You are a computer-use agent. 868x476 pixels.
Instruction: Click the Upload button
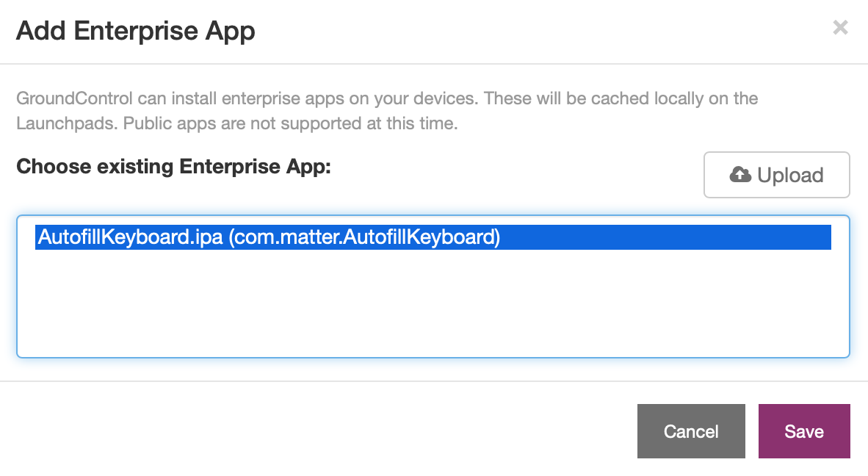pyautogui.click(x=777, y=175)
